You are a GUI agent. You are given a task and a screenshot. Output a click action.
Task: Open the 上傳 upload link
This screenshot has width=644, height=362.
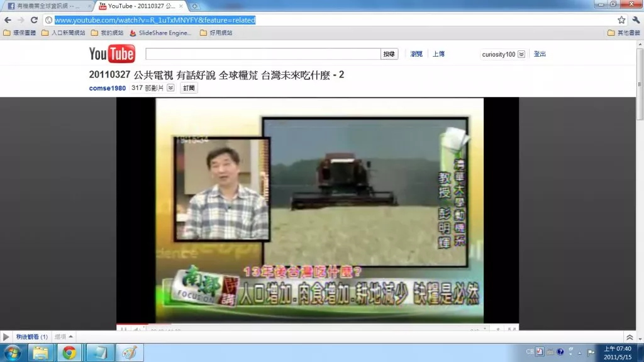[438, 54]
